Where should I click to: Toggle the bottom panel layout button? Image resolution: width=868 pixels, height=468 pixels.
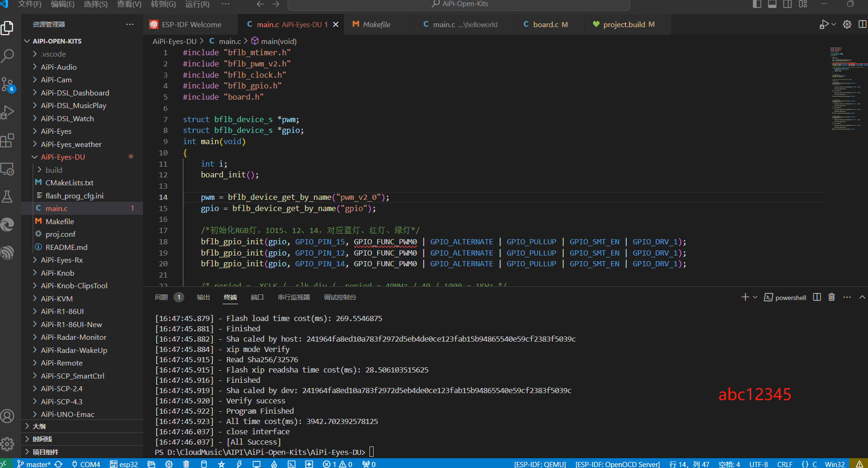coord(772,4)
